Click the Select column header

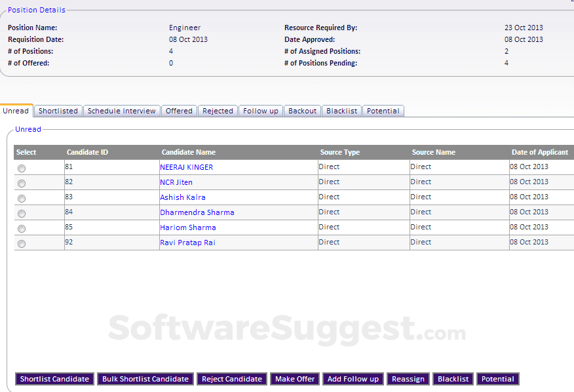coord(26,152)
